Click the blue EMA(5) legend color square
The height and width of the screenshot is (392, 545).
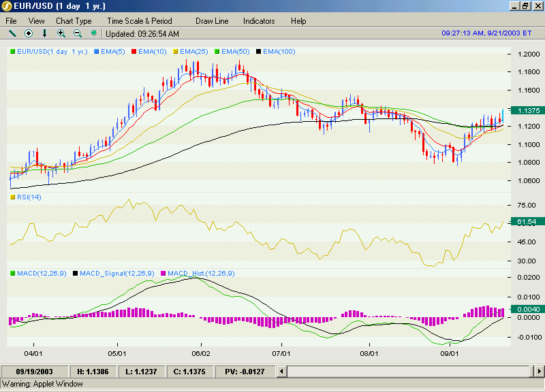[97, 52]
